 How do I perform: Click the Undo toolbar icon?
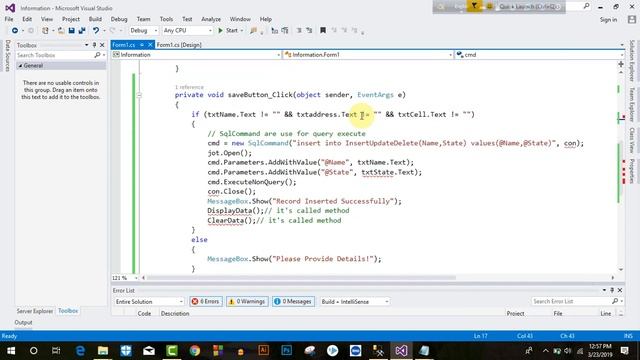[x=96, y=31]
